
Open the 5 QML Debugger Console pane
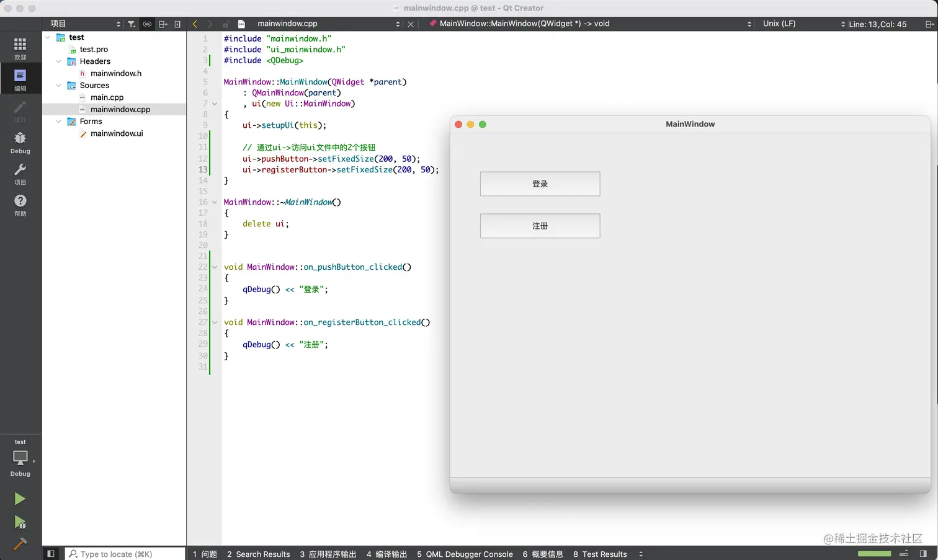[x=465, y=554]
